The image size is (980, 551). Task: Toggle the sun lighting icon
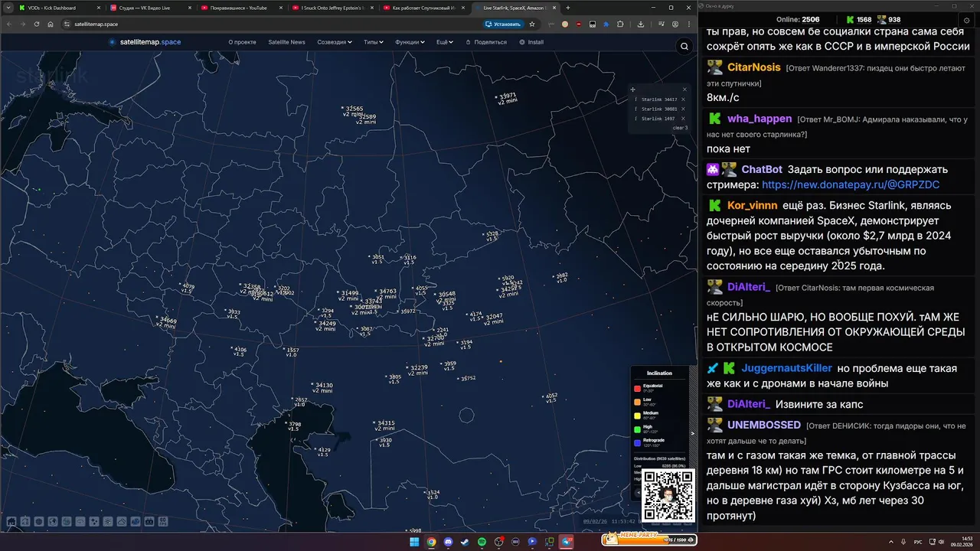click(108, 521)
